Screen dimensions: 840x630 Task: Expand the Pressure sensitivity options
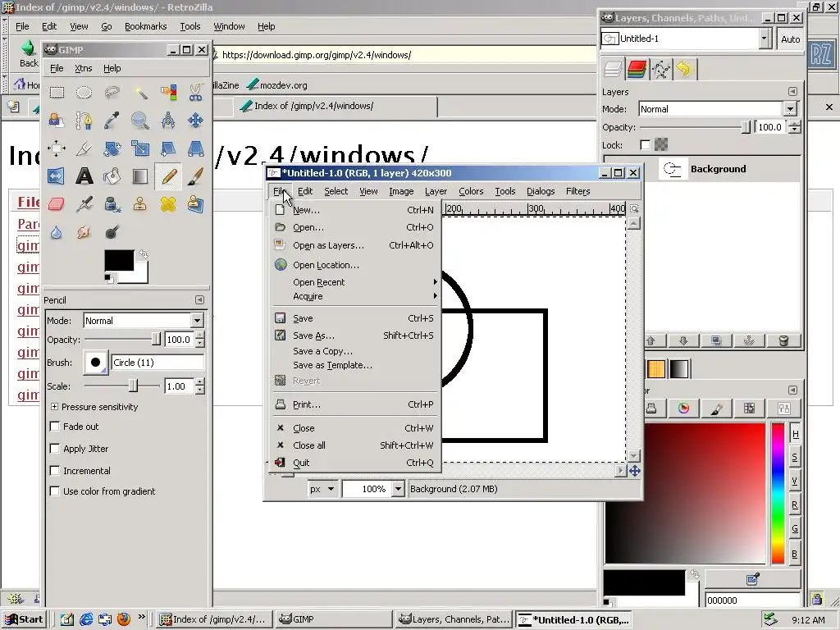click(54, 407)
